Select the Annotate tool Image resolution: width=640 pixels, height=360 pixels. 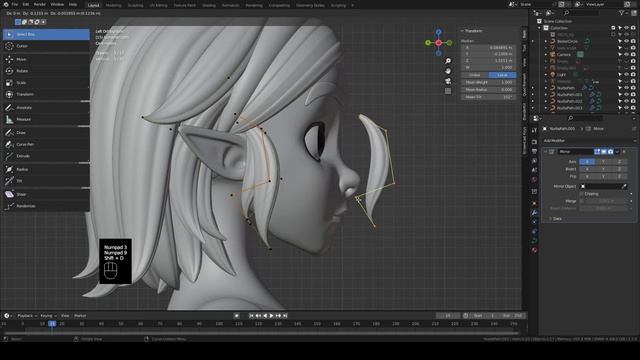pyautogui.click(x=46, y=108)
